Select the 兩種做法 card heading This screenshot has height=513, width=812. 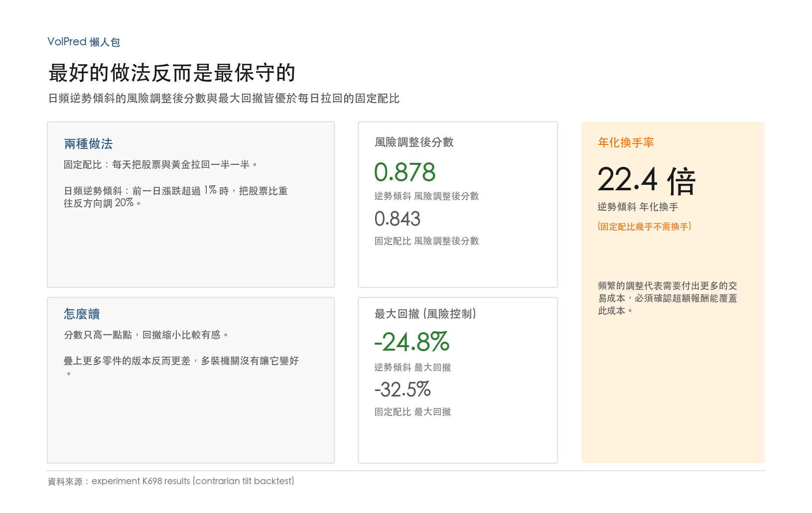(88, 144)
